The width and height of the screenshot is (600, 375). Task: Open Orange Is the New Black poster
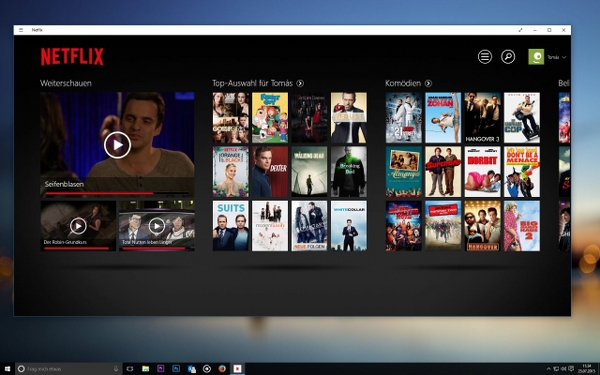(x=230, y=172)
